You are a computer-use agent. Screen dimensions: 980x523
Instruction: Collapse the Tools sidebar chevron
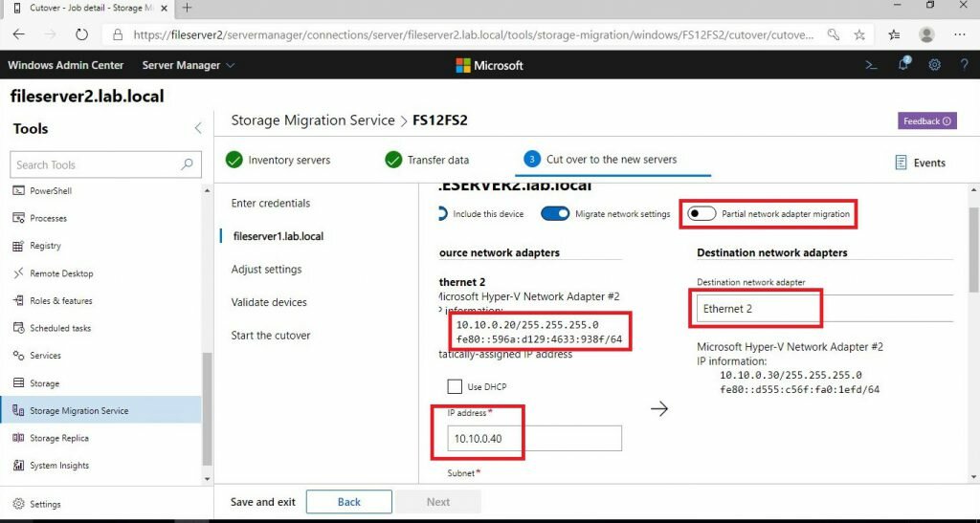[x=197, y=128]
